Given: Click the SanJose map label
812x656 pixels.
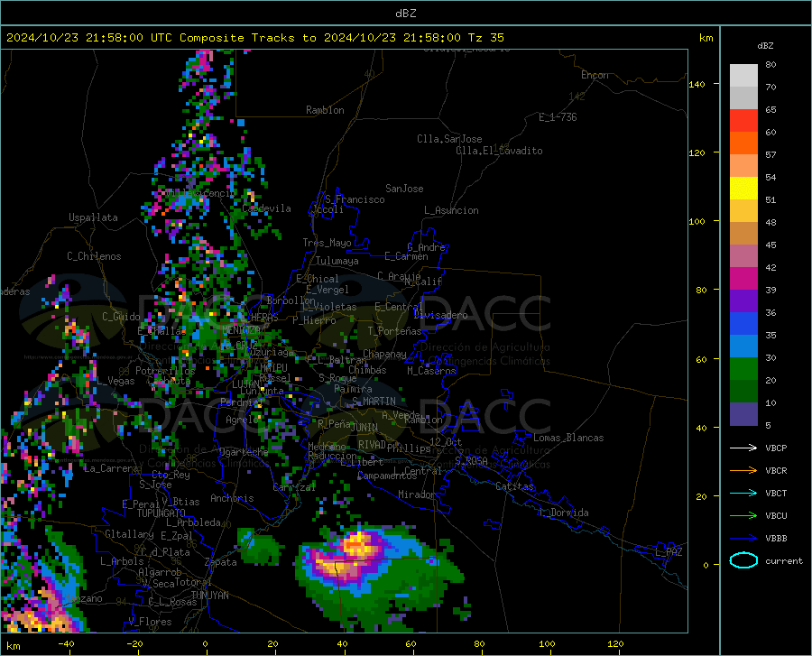Looking at the screenshot, I should 404,189.
